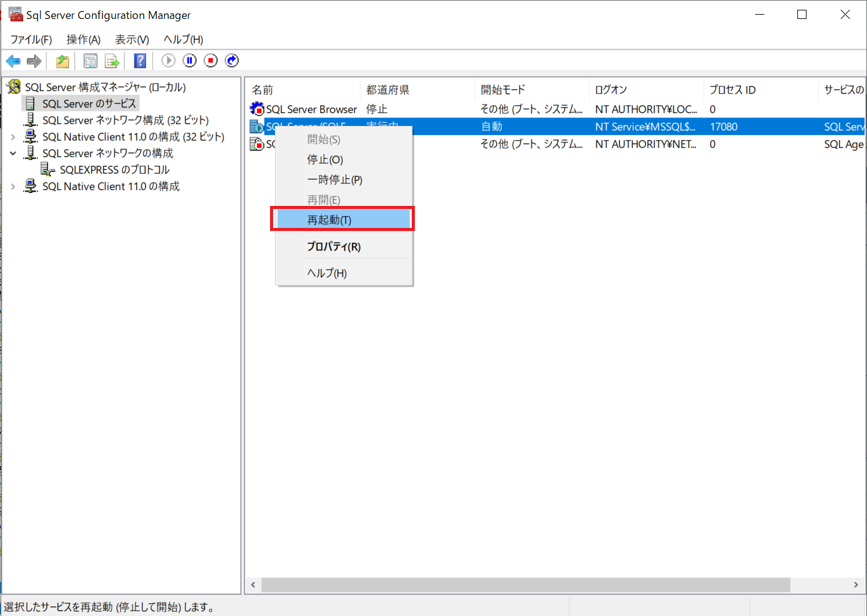867x616 pixels.
Task: Select SQL Server のサービス in tree
Action: [89, 104]
